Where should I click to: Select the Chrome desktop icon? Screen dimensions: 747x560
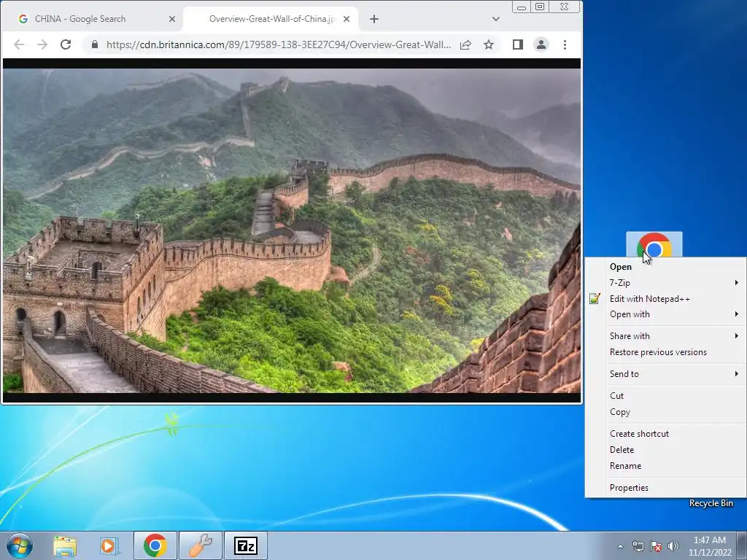pos(654,244)
